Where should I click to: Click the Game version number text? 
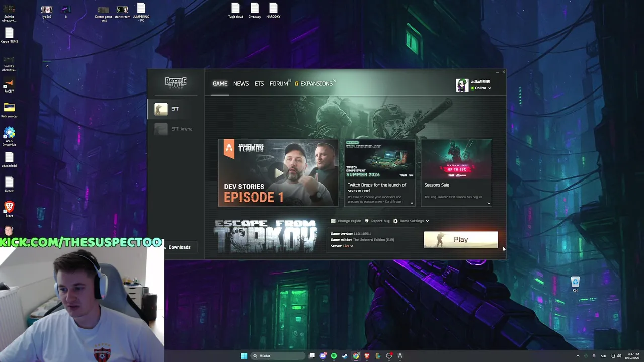coord(362,234)
